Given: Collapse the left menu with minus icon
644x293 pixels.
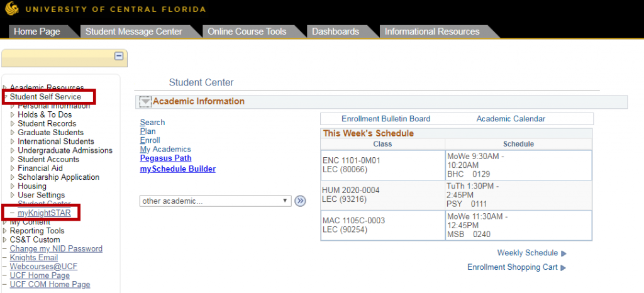Looking at the screenshot, I should (x=119, y=56).
